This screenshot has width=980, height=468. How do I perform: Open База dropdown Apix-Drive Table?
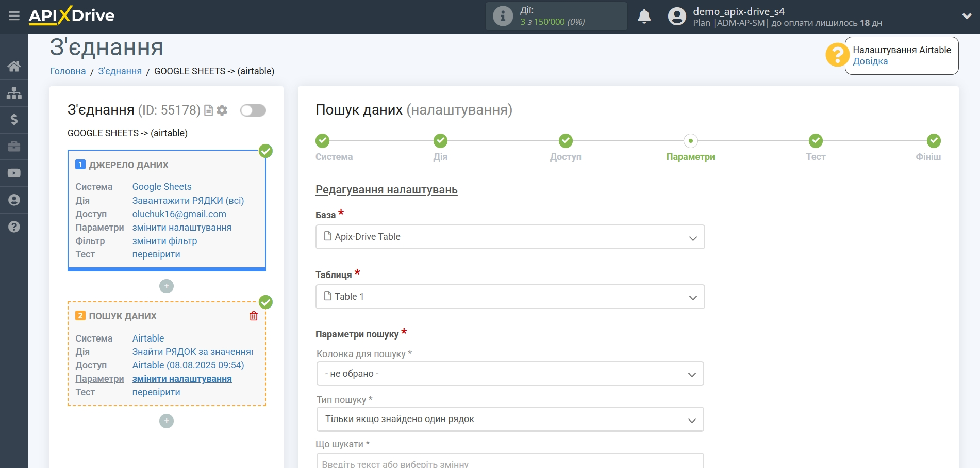tap(510, 237)
